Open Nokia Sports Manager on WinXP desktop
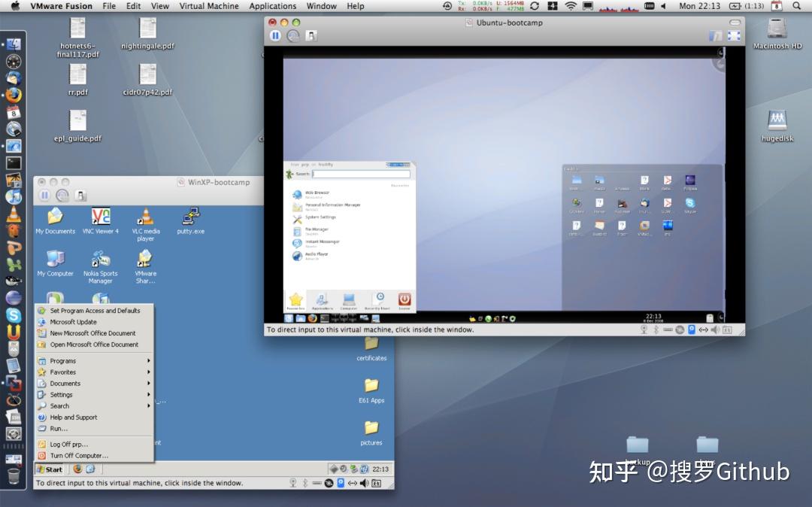The width and height of the screenshot is (812, 507). point(101,267)
